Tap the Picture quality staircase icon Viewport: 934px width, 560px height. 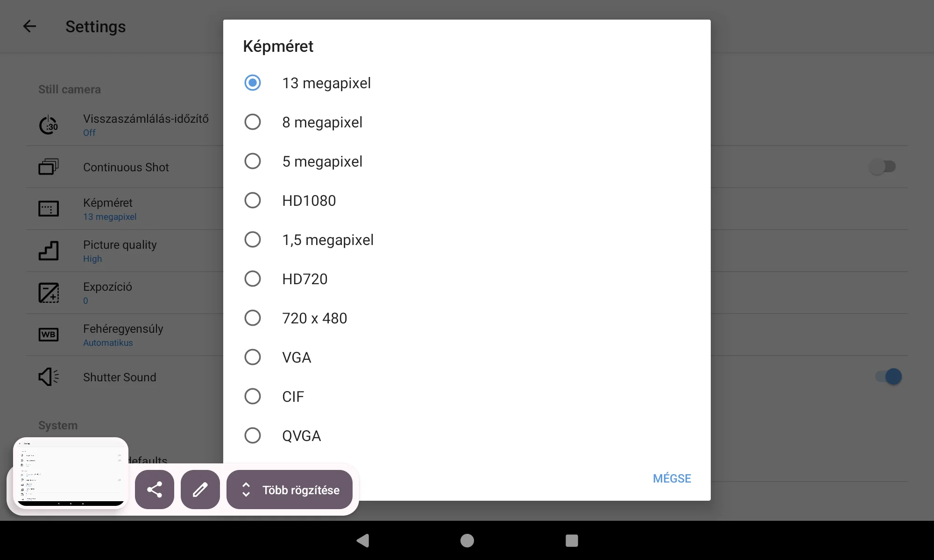coord(49,251)
